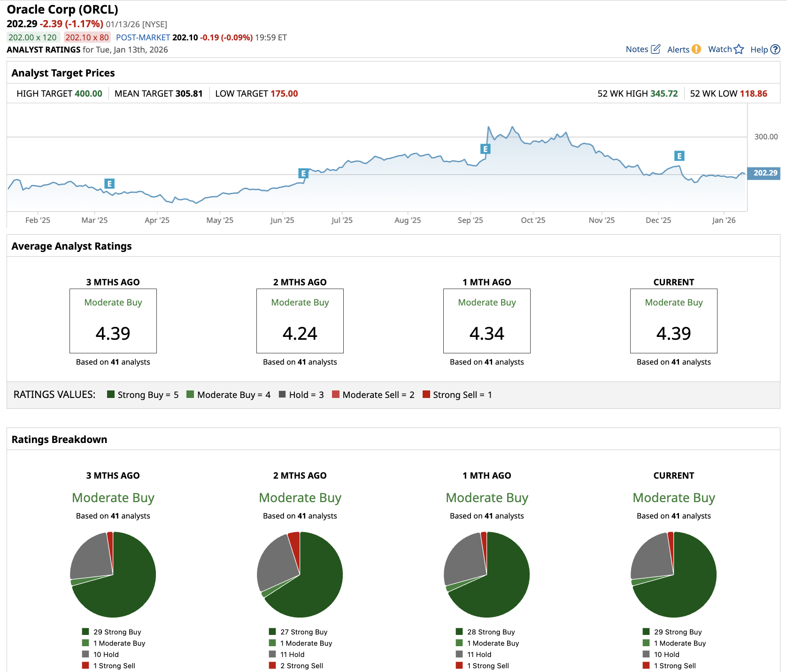The height and width of the screenshot is (672, 787).
Task: Click the earnings E marker near Jun '25
Action: 303,174
